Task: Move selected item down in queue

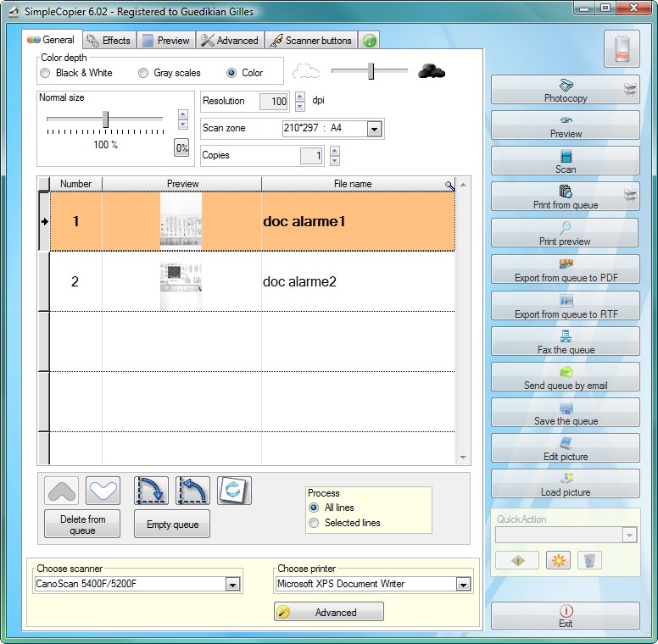Action: click(103, 491)
